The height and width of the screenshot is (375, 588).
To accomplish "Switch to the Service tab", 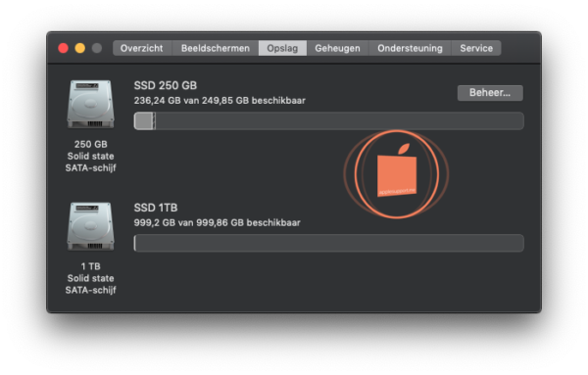I will [476, 48].
